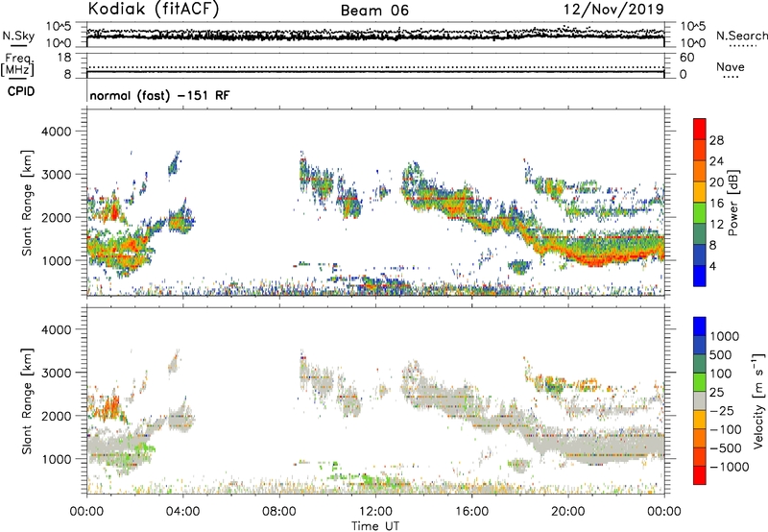The image size is (768, 532).
Task: Click the '3000' tick on velocity panel
Action: [56, 373]
